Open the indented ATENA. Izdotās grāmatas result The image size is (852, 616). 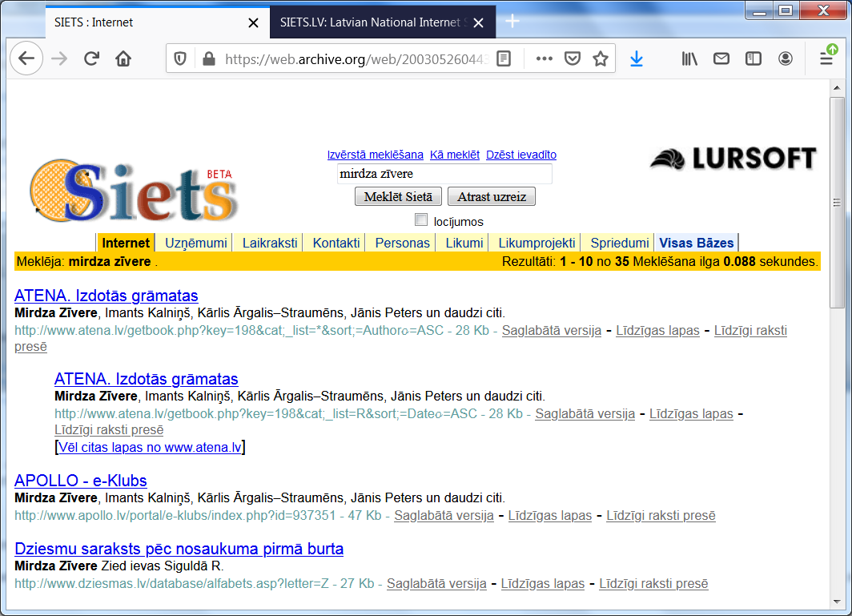tap(147, 379)
